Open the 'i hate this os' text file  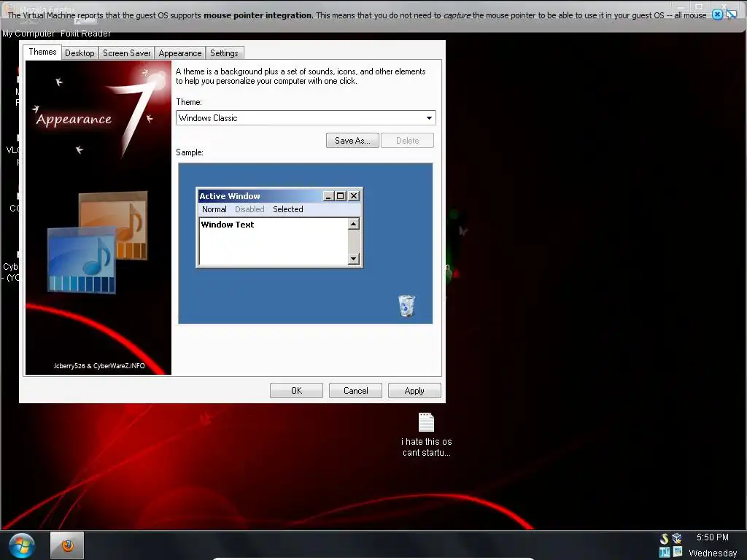coord(426,435)
